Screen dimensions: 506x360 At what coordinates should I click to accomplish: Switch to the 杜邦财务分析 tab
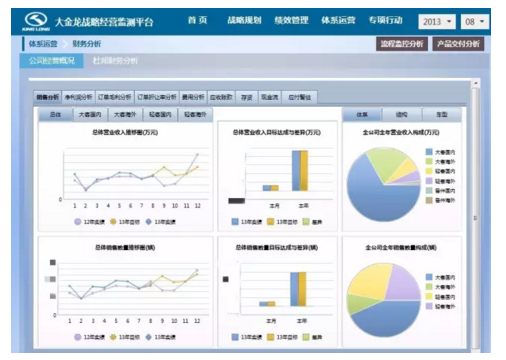point(115,61)
